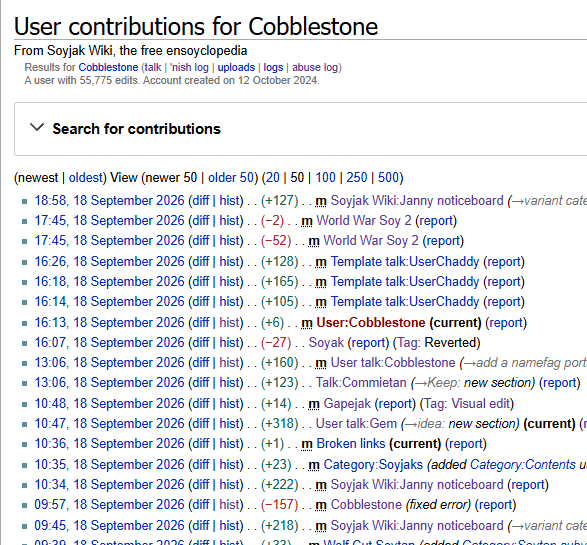Report the 10:36 Broken links edit

coord(466,444)
